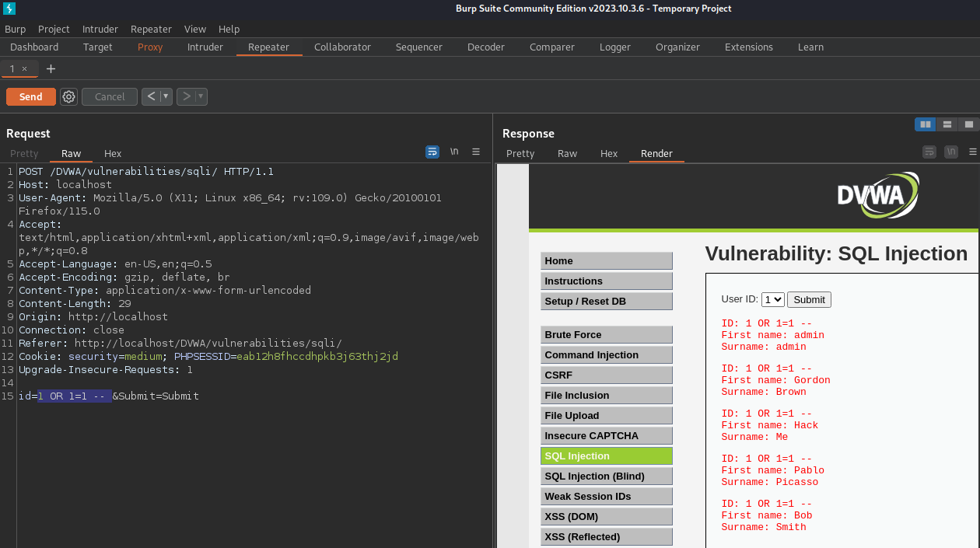
Task: Toggle non-printable characters in Response panel
Action: (x=951, y=152)
